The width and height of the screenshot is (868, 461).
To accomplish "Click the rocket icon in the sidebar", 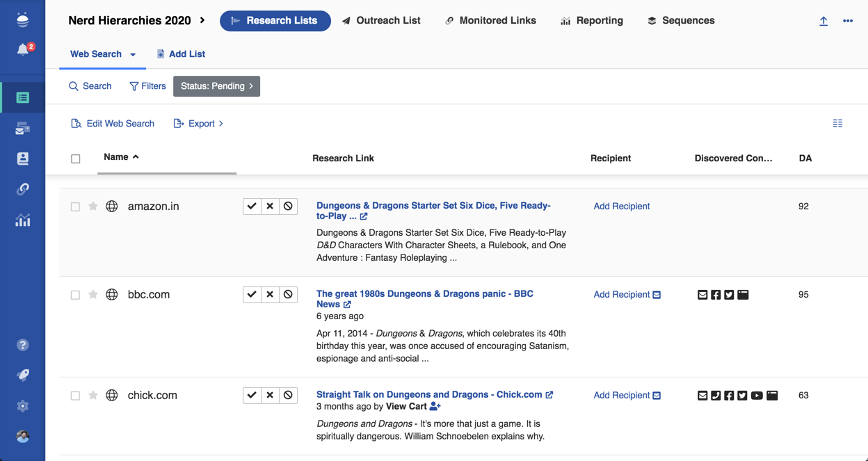I will pyautogui.click(x=23, y=375).
